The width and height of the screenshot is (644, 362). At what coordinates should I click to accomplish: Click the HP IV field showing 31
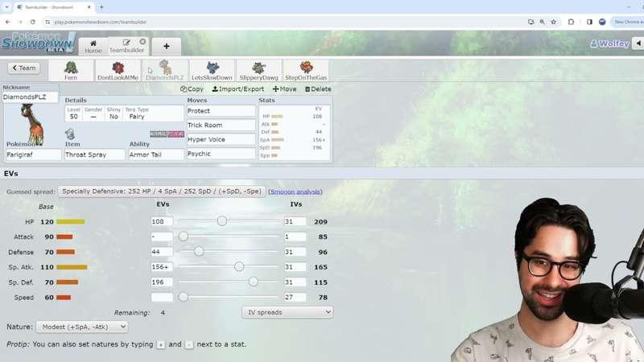(295, 222)
